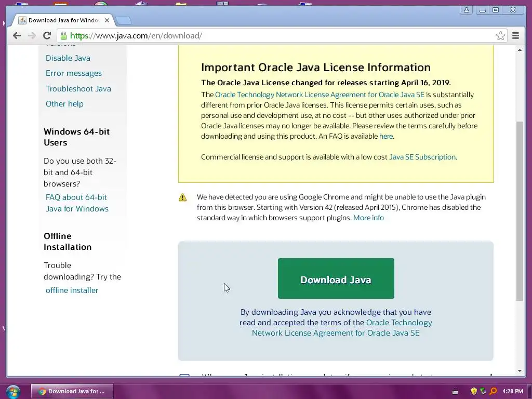Click More info about Chrome plugins
The height and width of the screenshot is (399, 532).
coord(368,218)
